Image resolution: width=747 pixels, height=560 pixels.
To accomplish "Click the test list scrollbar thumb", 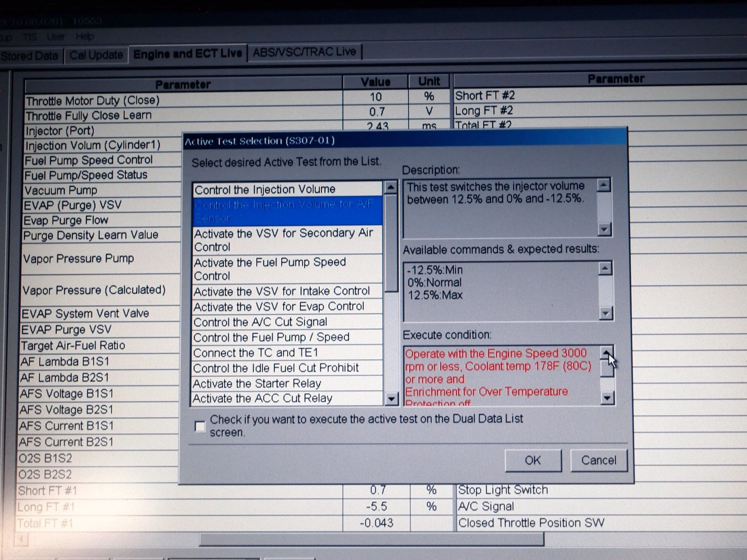I will pos(391,243).
